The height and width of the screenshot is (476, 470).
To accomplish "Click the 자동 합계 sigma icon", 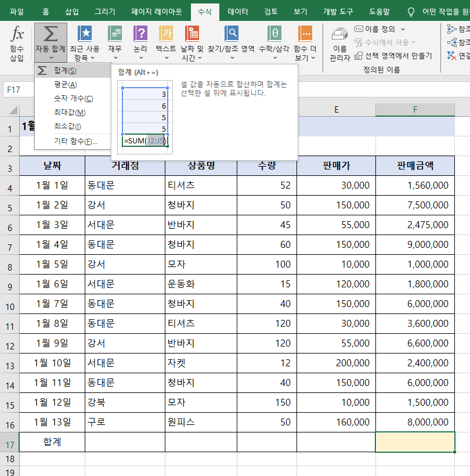I will tap(50, 34).
